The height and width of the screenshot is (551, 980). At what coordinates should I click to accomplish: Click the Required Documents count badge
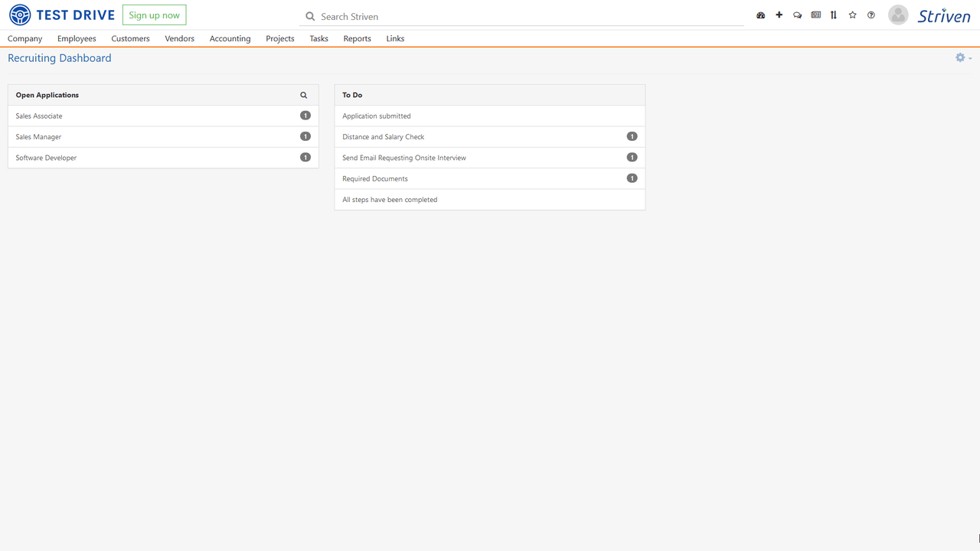632,178
